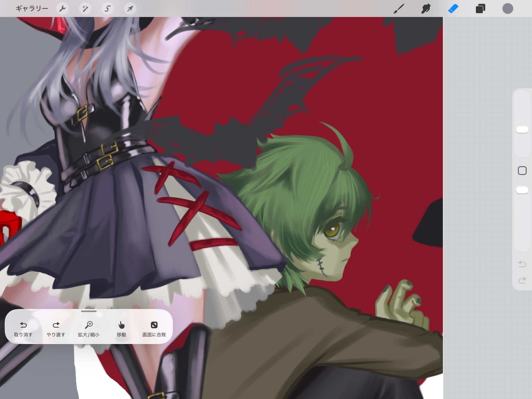The height and width of the screenshot is (399, 532).
Task: Tap the highlighted Eraser tool
Action: 453,9
